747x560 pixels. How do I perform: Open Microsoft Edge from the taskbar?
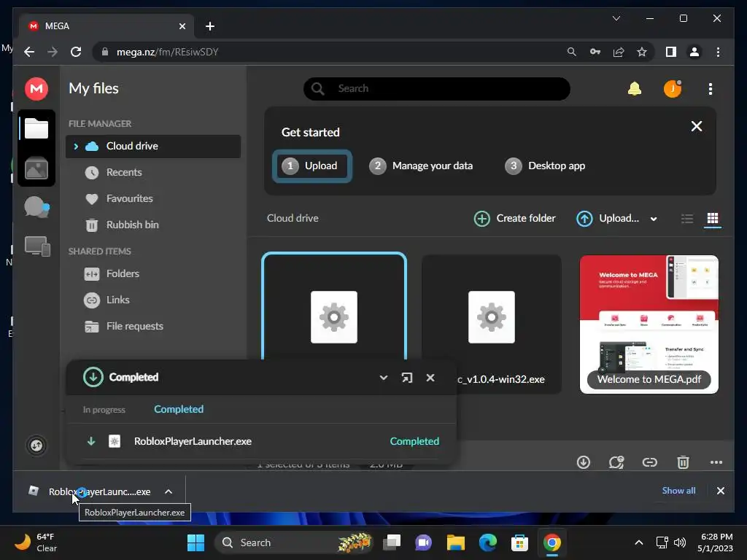coord(488,542)
